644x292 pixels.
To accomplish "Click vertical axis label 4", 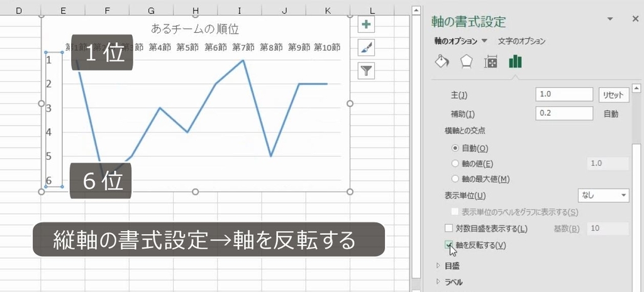I will (x=49, y=132).
